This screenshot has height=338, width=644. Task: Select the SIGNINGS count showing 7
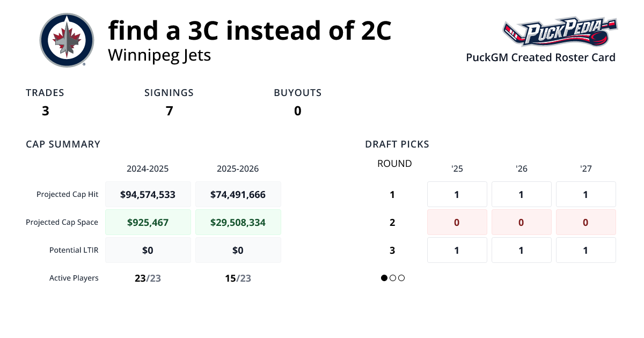click(169, 111)
